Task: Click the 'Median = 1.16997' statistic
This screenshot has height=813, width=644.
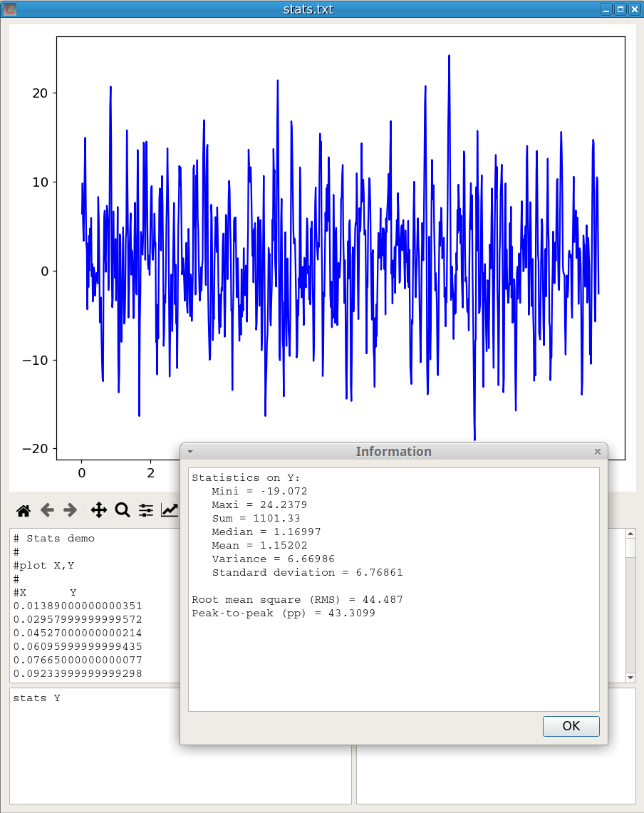Action: point(266,532)
